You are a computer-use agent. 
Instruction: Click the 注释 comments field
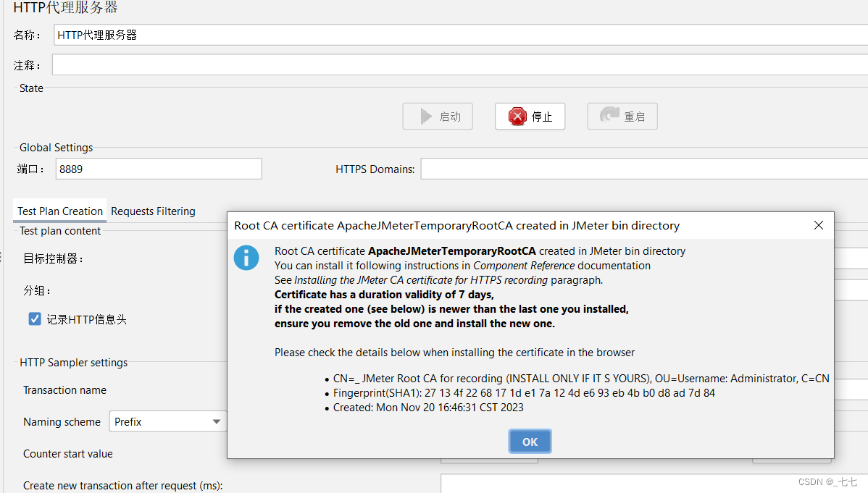460,64
